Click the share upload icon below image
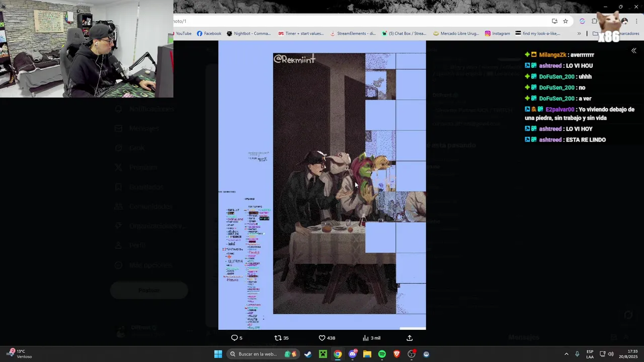Viewport: 644px width, 362px height. 410,338
